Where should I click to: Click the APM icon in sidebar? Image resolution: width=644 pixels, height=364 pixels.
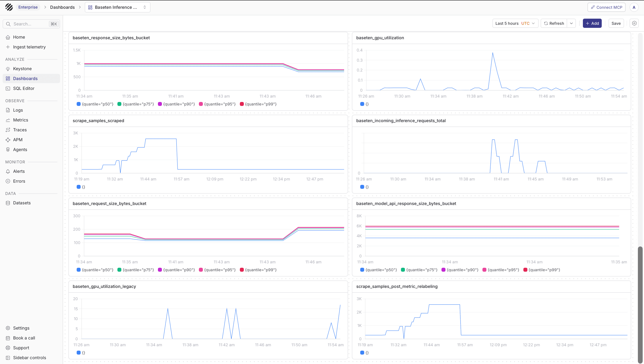[8, 140]
